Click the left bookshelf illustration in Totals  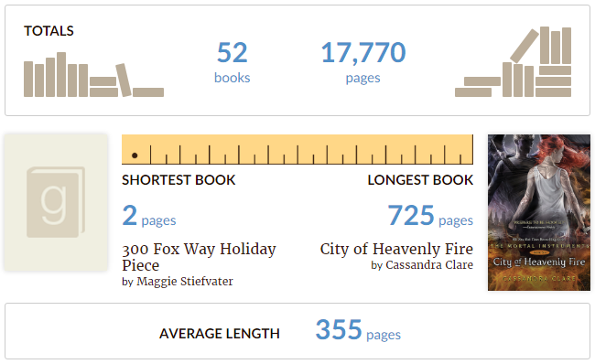(93, 75)
